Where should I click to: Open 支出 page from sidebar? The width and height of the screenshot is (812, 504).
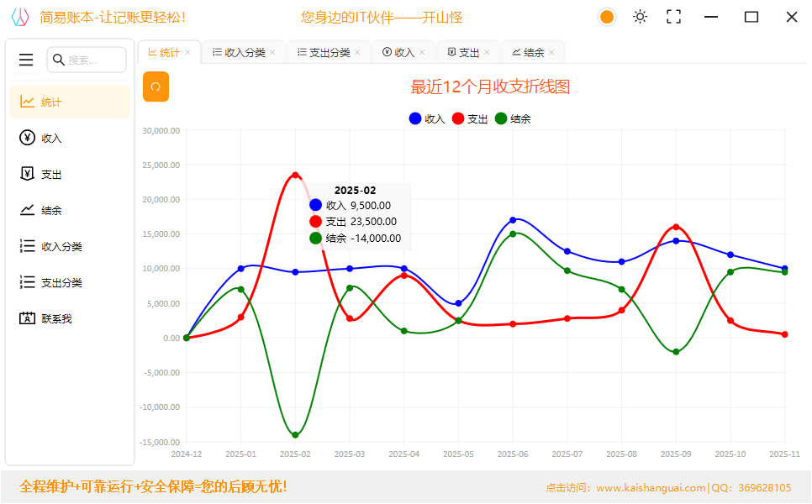tap(70, 175)
